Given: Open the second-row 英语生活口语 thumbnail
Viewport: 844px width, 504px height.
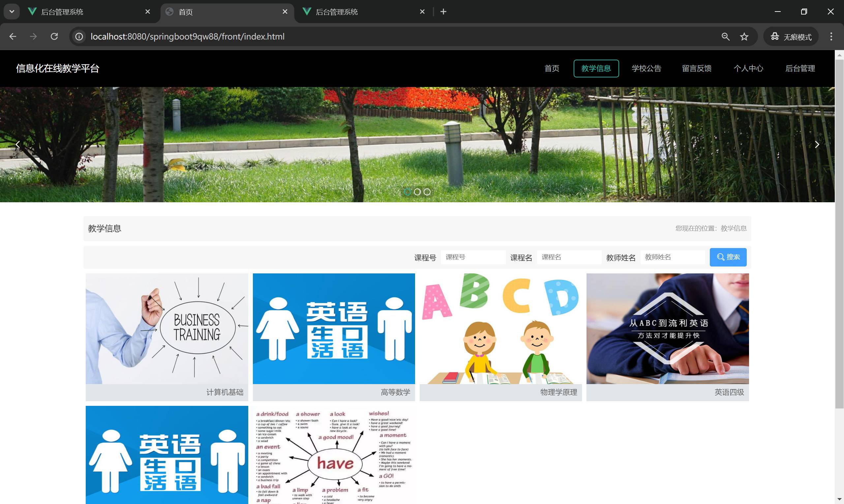Looking at the screenshot, I should coord(167,455).
